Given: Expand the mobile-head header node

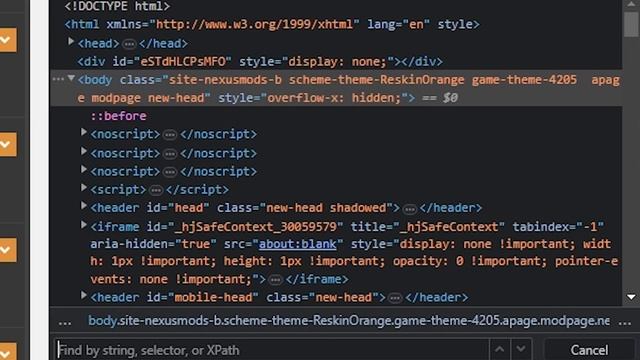Looking at the screenshot, I should click(84, 295).
